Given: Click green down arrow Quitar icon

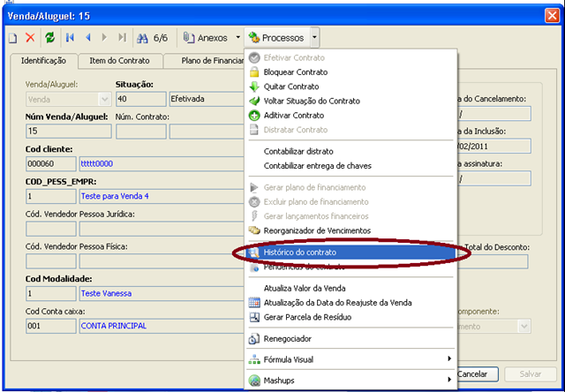Looking at the screenshot, I should 254,87.
